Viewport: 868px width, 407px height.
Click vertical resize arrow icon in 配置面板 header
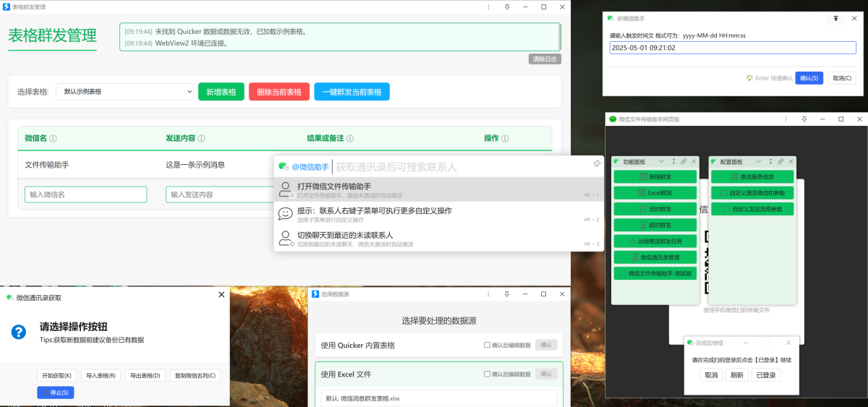(x=771, y=161)
